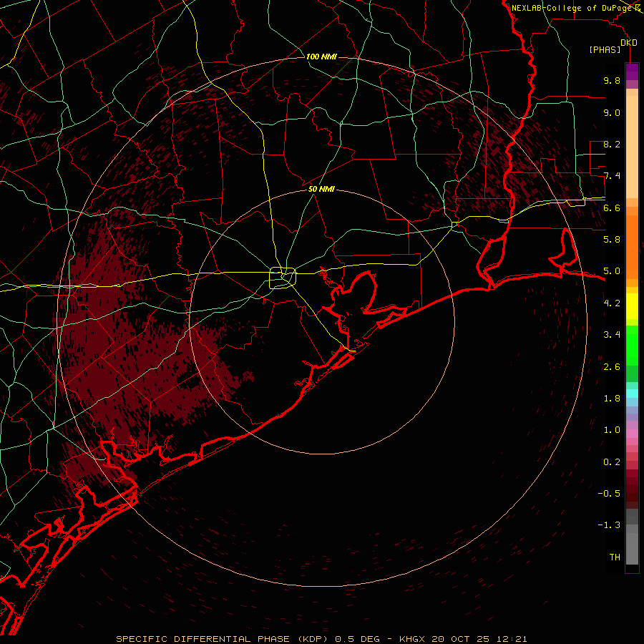Image resolution: width=644 pixels, height=644 pixels.
Task: Click the 50 NMI range ring label
Action: [321, 189]
